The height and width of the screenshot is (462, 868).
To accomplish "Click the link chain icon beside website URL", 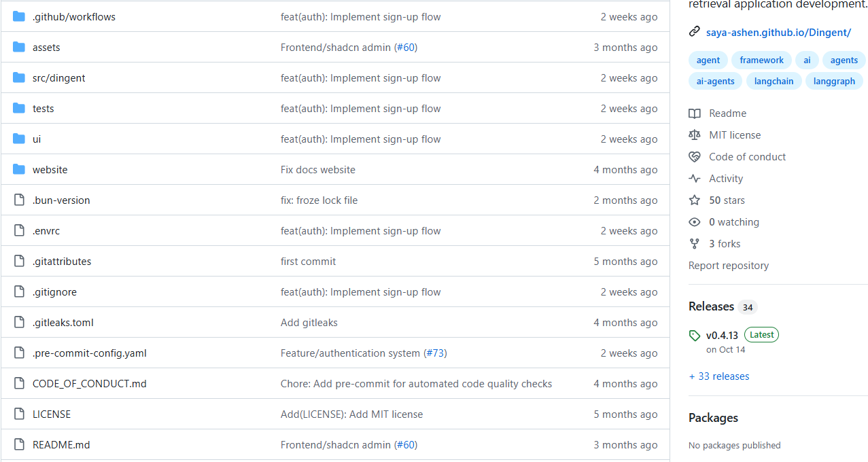I will tap(694, 32).
